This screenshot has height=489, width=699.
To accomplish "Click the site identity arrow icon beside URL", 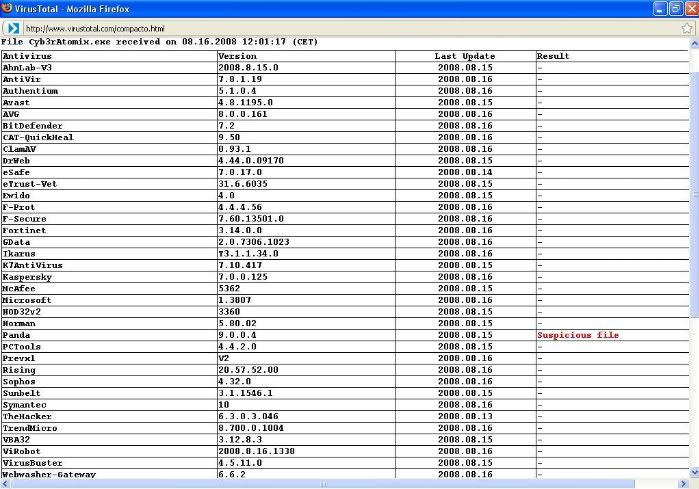I will (13, 29).
